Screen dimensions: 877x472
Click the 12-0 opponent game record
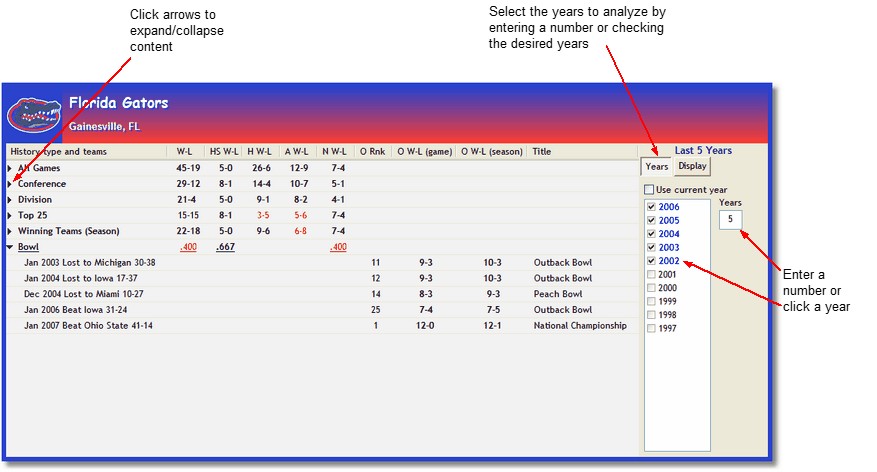point(425,325)
